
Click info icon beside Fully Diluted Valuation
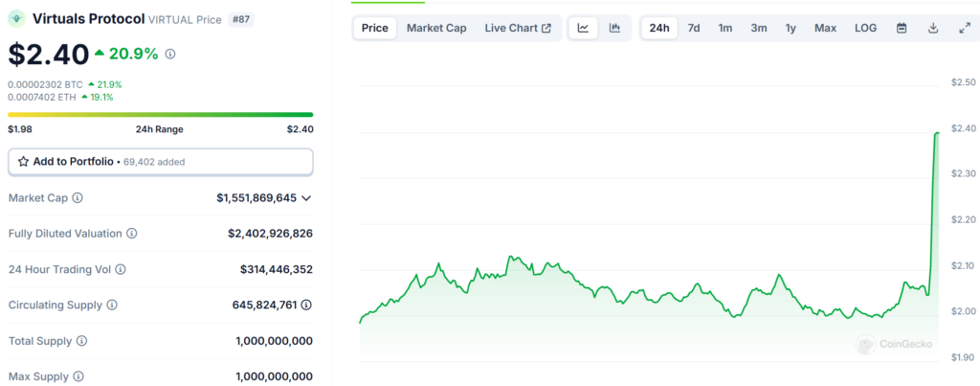click(132, 233)
